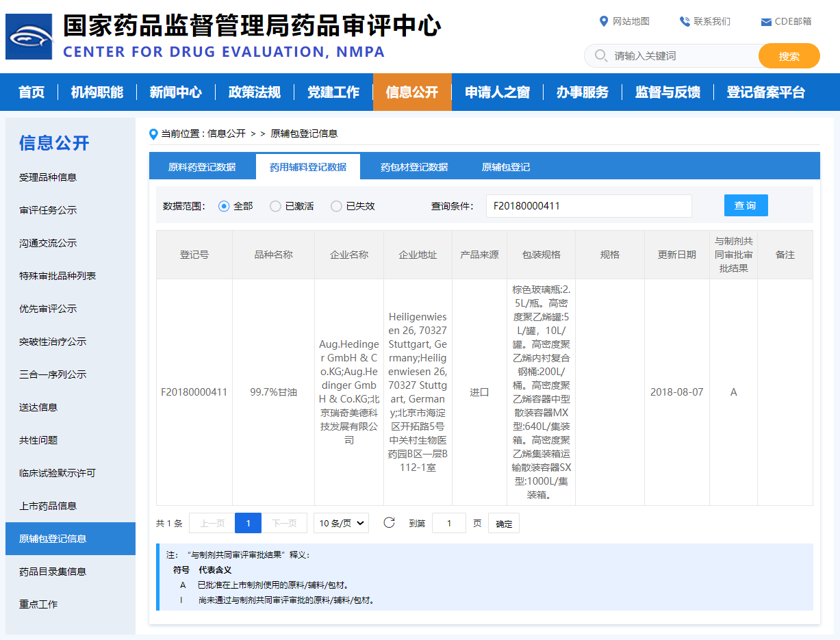840x640 pixels.
Task: Click the 确定 page jump button
Action: click(x=503, y=524)
